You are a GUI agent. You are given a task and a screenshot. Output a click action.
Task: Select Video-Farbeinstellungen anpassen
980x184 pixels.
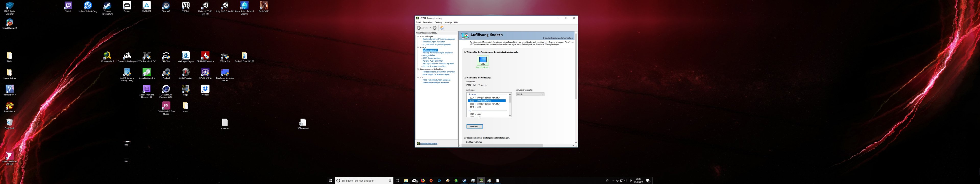coord(436,80)
